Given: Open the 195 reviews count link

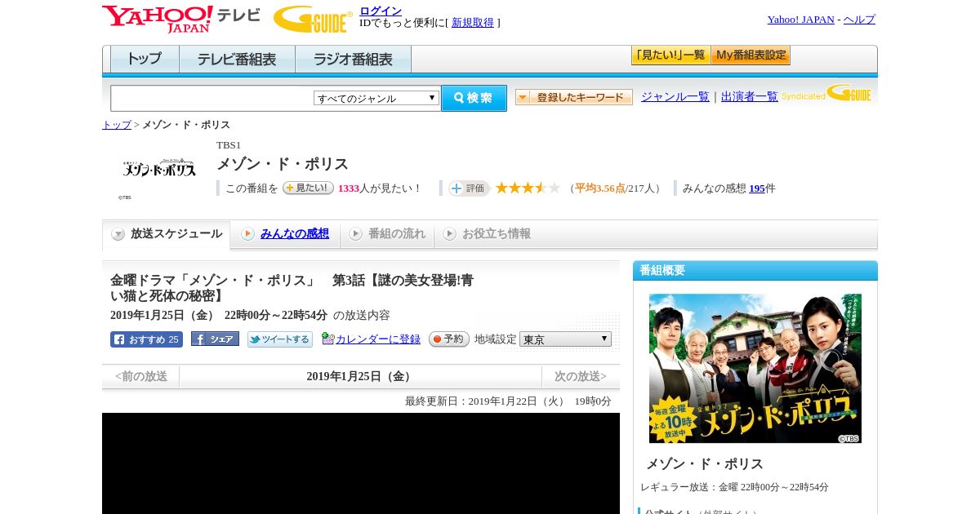Looking at the screenshot, I should (x=757, y=188).
